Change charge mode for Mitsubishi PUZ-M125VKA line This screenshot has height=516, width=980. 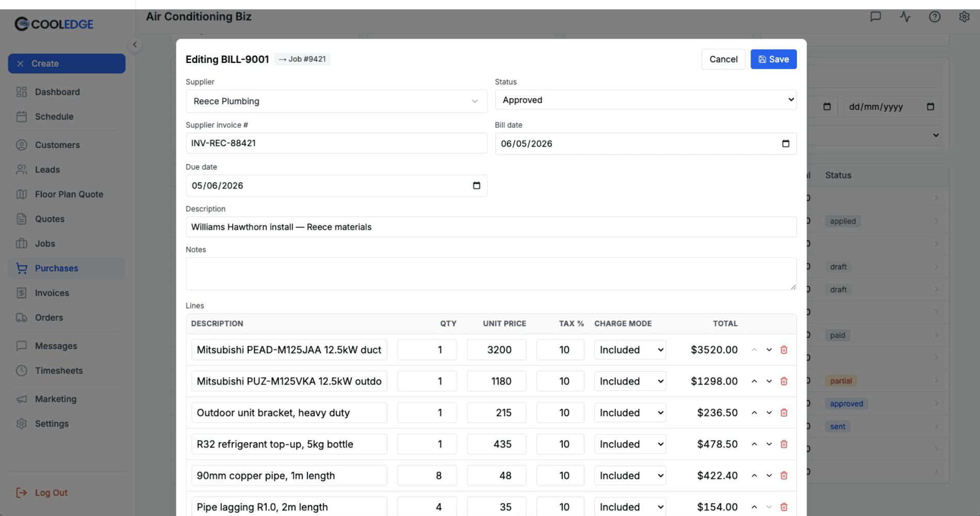point(630,381)
